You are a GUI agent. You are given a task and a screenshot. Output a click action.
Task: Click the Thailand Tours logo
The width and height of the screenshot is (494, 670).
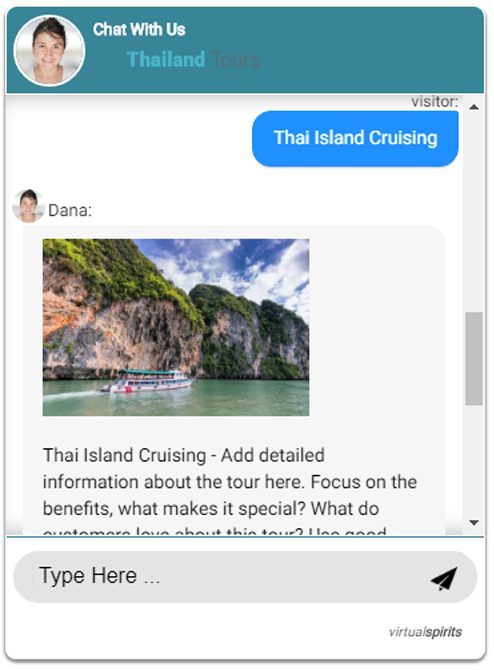point(193,59)
